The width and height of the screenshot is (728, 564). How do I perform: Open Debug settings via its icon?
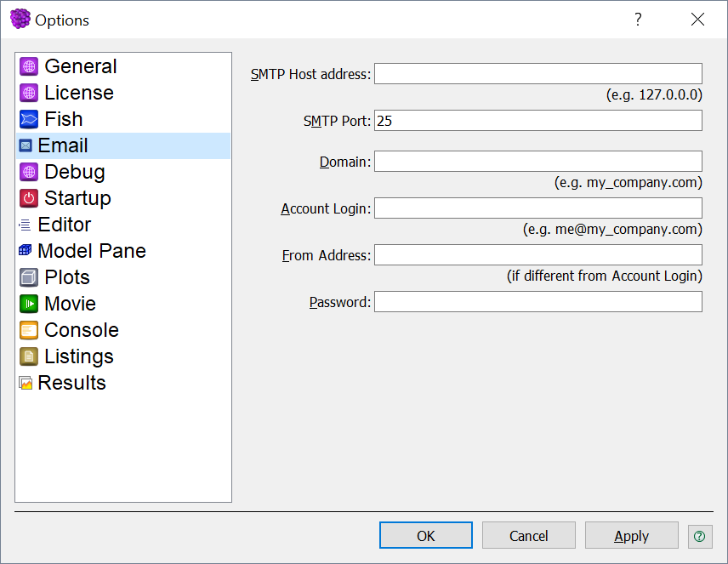(x=29, y=172)
